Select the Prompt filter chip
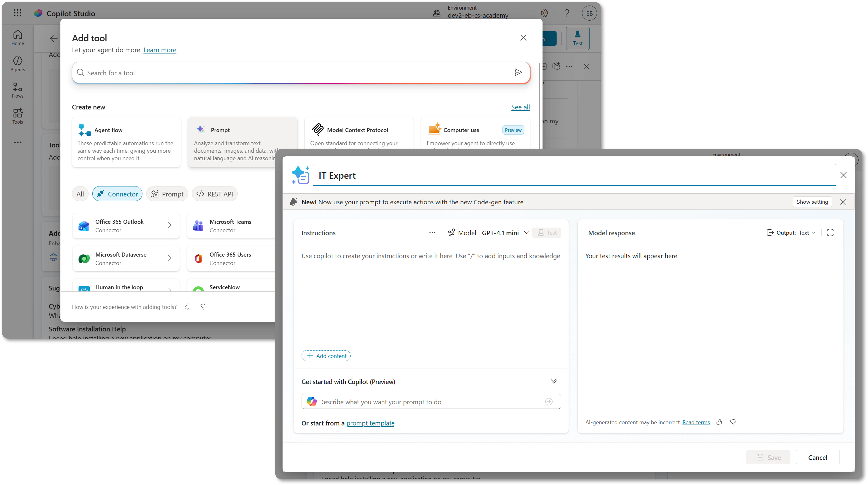868x485 pixels. point(167,194)
